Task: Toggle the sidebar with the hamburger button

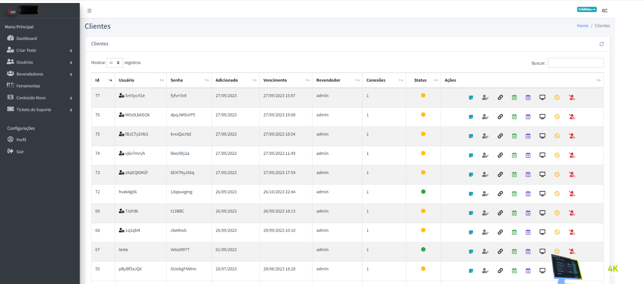Action: tap(89, 11)
